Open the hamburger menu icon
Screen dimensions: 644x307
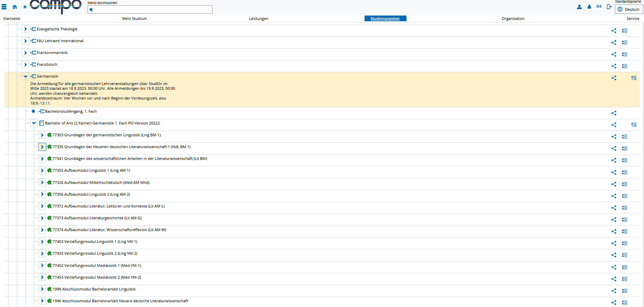[x=4, y=7]
